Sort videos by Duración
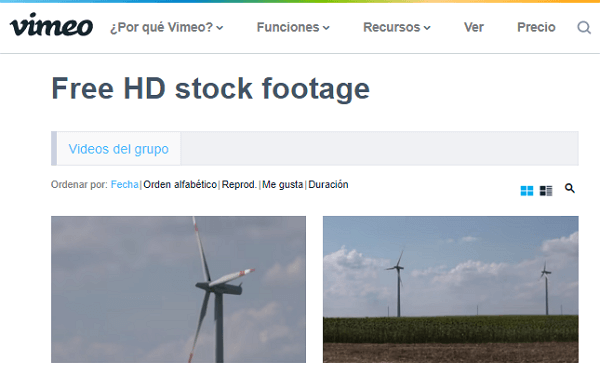This screenshot has width=600, height=375. (x=328, y=184)
